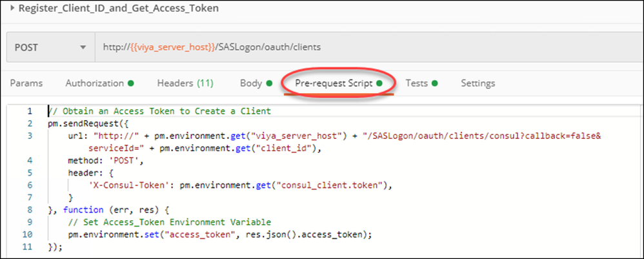The width and height of the screenshot is (644, 259).
Task: Click the green dot beside Authorization
Action: [x=131, y=83]
